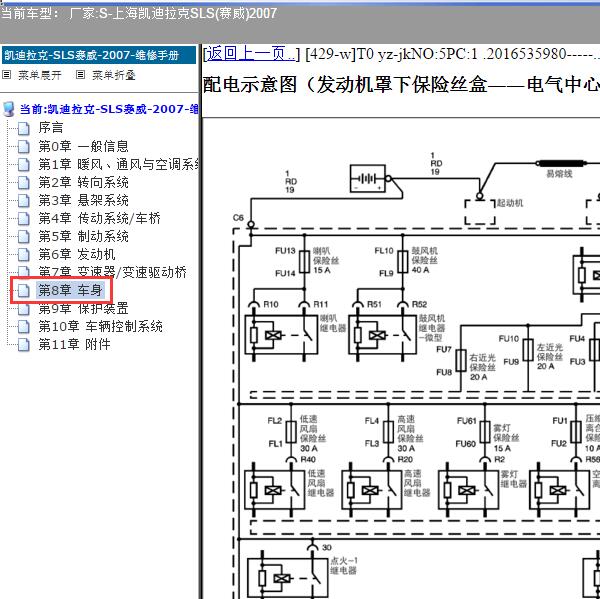Open 第5章 制动系统
The width and height of the screenshot is (600, 599).
click(83, 237)
